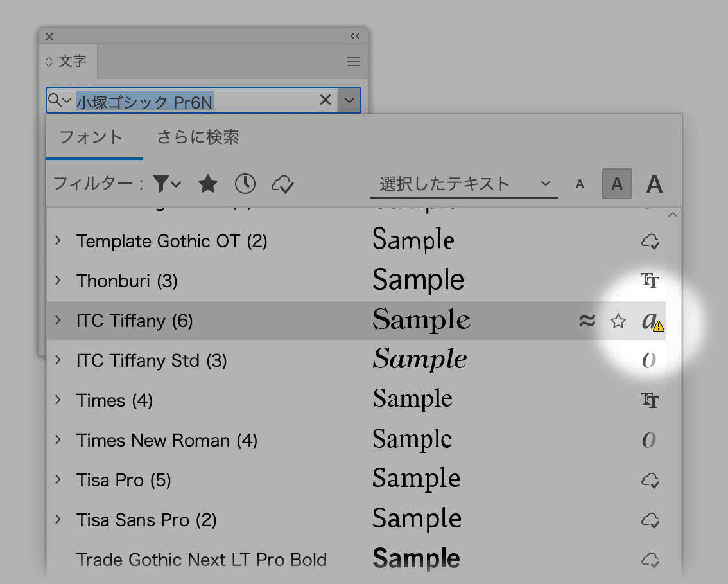The width and height of the screenshot is (728, 584).
Task: Select Template Gothic OT (2) font
Action: tap(172, 241)
